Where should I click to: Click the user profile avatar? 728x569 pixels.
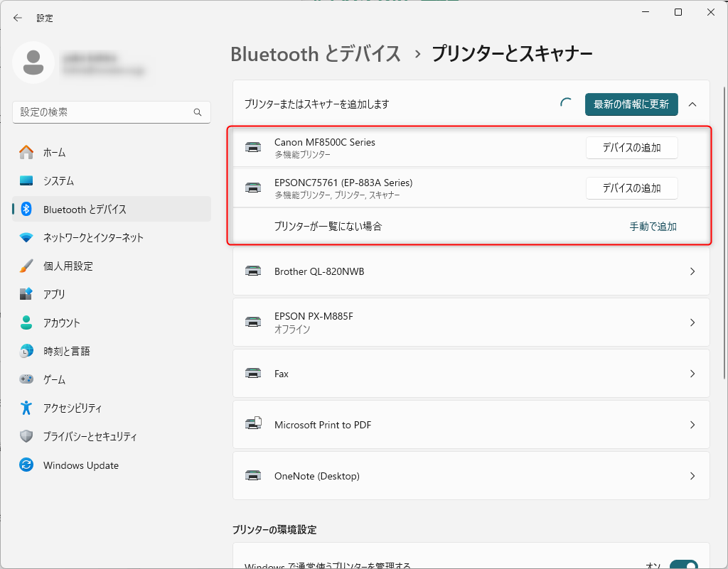click(x=33, y=63)
